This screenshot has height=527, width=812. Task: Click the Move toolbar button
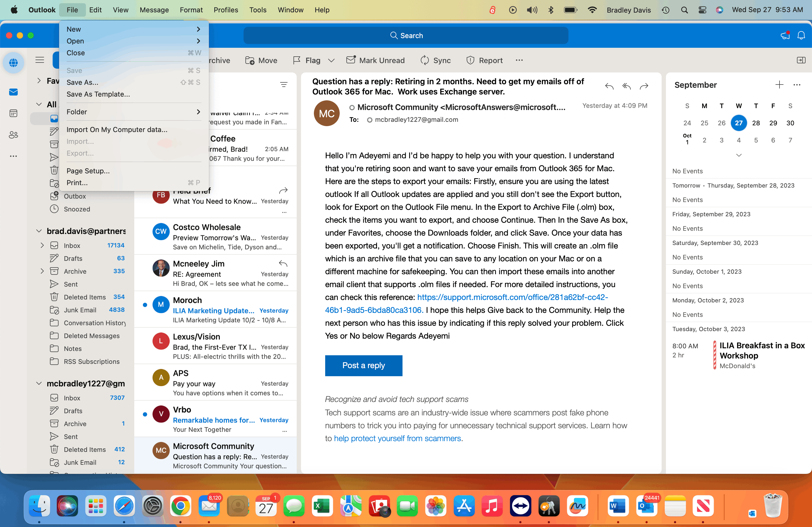point(261,60)
